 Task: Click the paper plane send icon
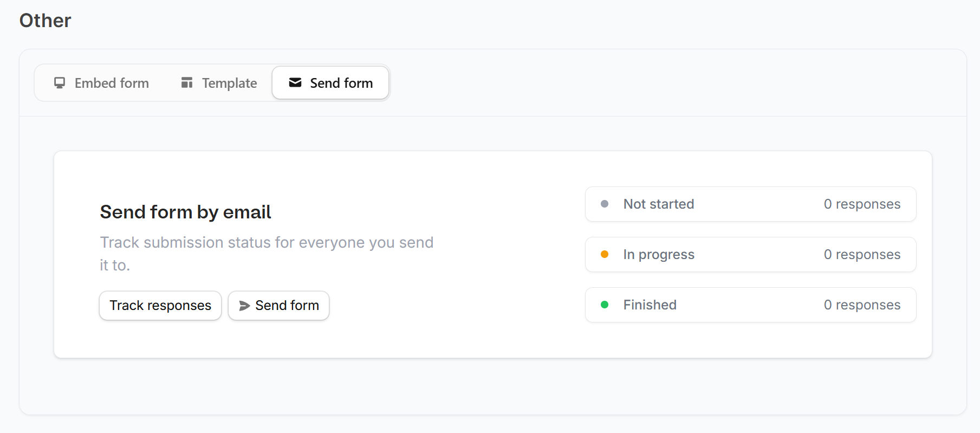tap(244, 306)
